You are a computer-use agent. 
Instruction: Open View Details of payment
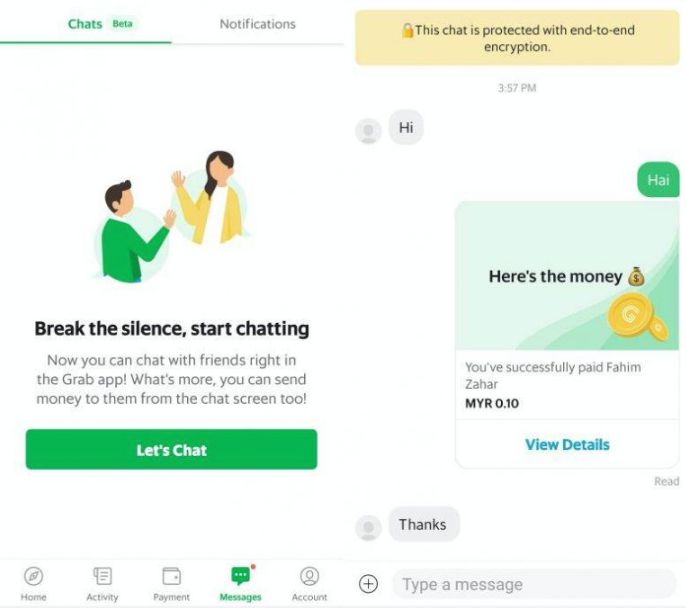point(567,444)
